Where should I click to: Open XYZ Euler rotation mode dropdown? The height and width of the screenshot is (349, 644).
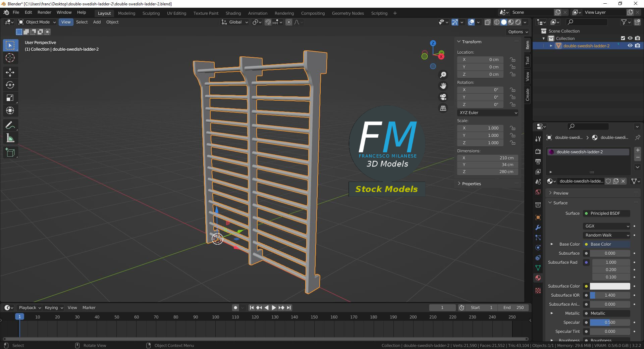[x=488, y=113]
